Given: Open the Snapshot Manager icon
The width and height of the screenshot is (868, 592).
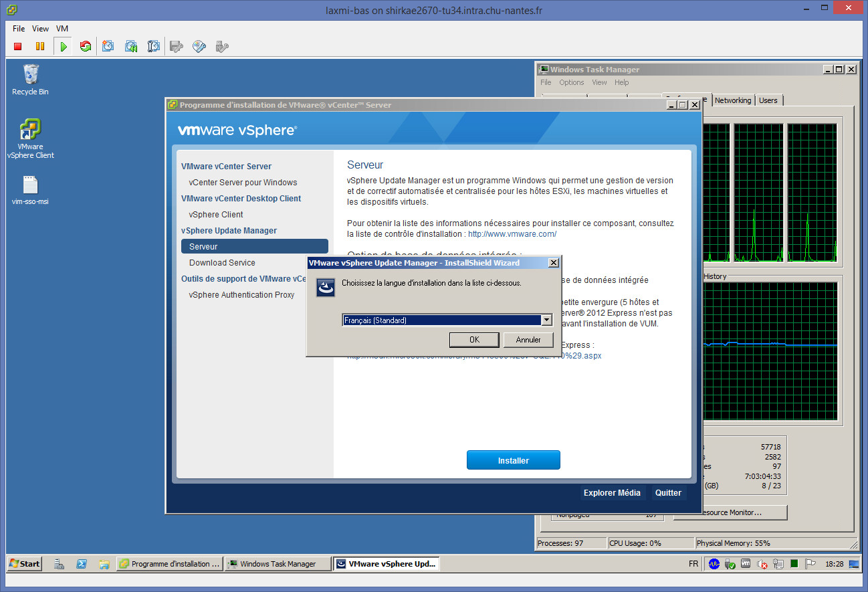Looking at the screenshot, I should [154, 46].
